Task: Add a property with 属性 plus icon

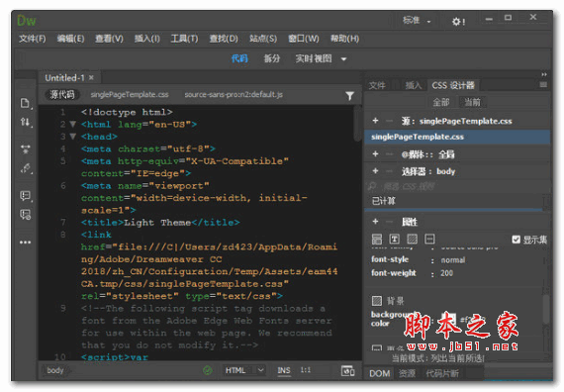Action: (x=376, y=222)
